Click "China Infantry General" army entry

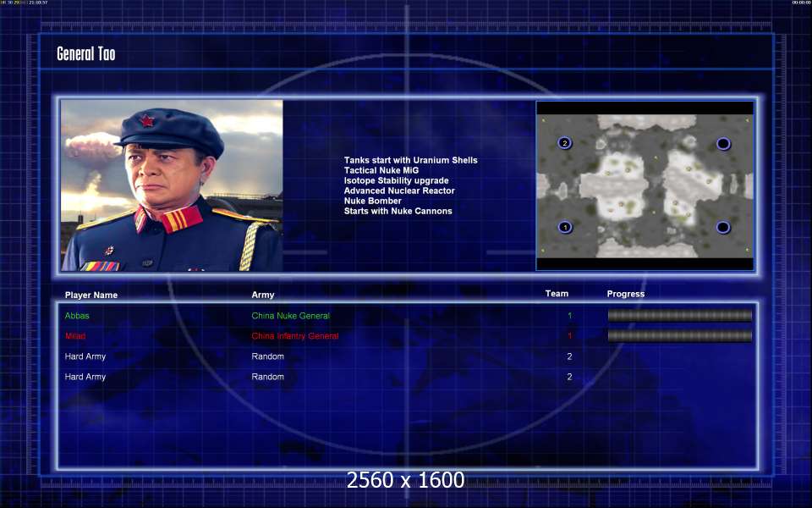tap(294, 336)
